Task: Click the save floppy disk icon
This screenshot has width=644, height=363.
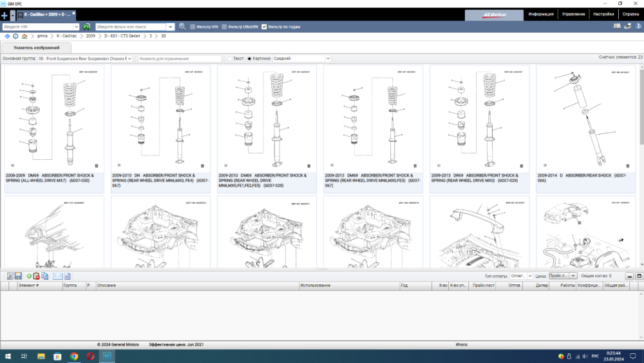Action: [x=18, y=276]
